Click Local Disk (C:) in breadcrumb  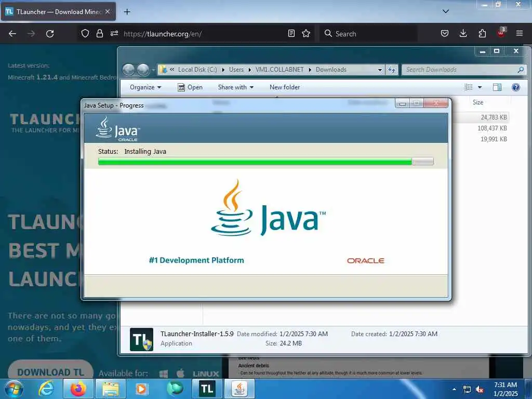click(197, 70)
